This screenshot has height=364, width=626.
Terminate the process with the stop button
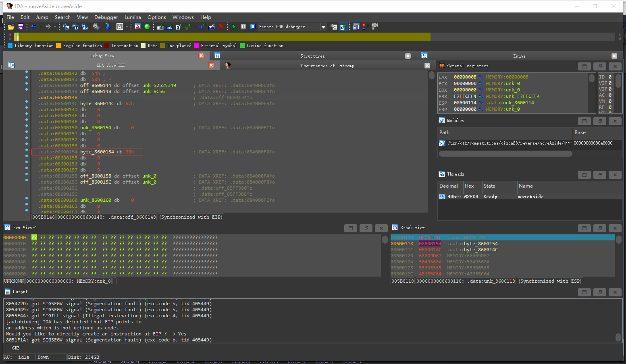click(x=253, y=27)
